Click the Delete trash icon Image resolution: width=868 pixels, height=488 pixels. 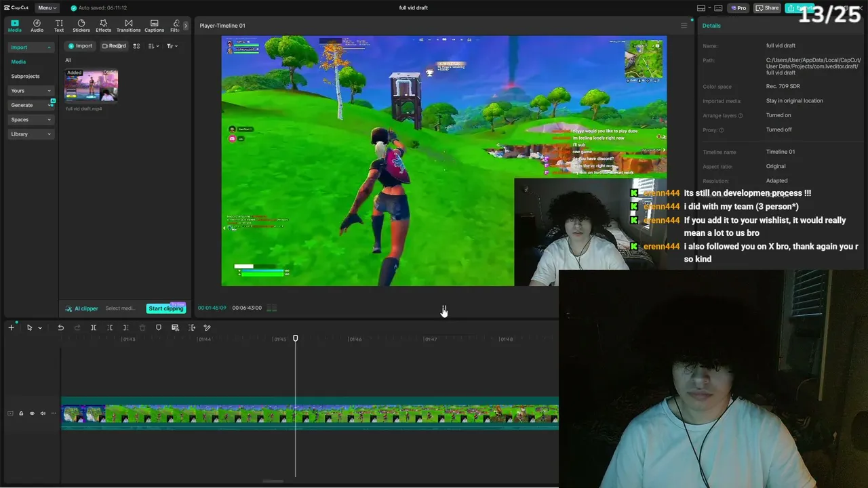[x=142, y=327]
